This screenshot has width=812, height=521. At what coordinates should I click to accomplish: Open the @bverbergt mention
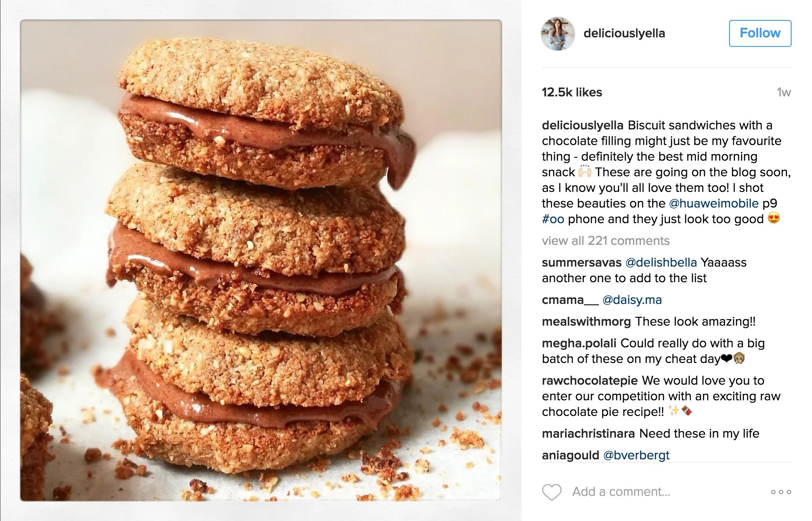click(636, 455)
